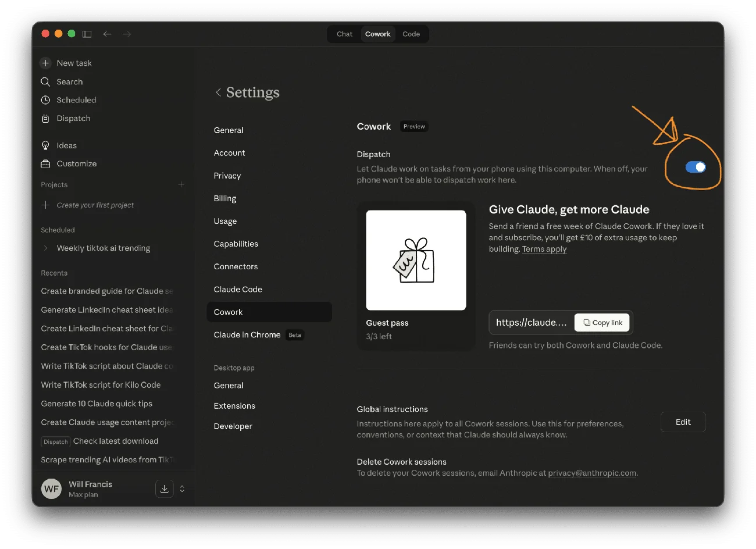756x549 pixels.
Task: Open Create Claude usage content project recent
Action: [x=107, y=422]
